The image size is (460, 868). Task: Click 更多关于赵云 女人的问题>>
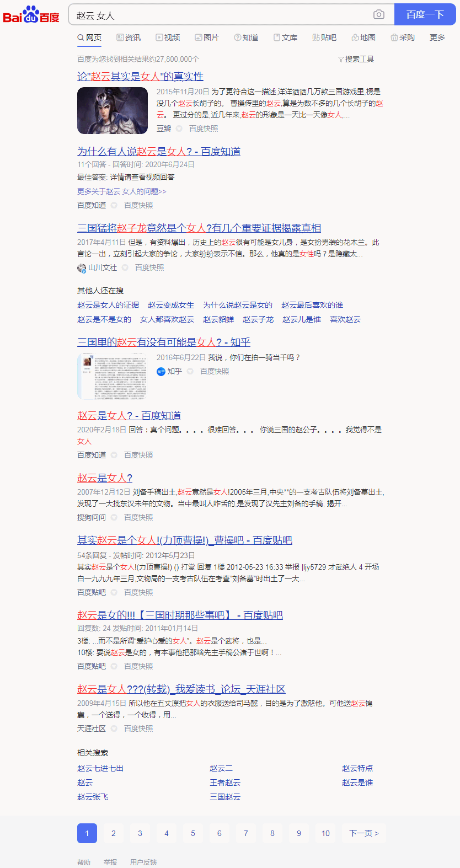coord(121,191)
